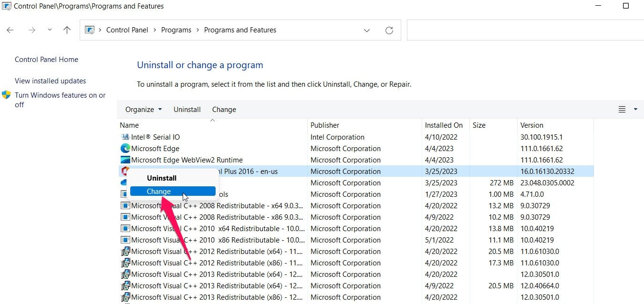Click the 13.2 MB size cell
644x304 pixels.
(x=501, y=206)
